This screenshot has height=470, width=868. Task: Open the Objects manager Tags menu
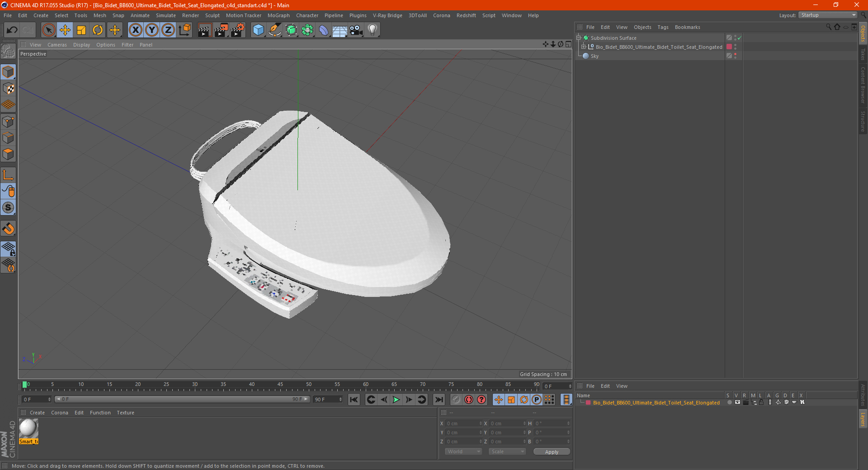(x=663, y=27)
